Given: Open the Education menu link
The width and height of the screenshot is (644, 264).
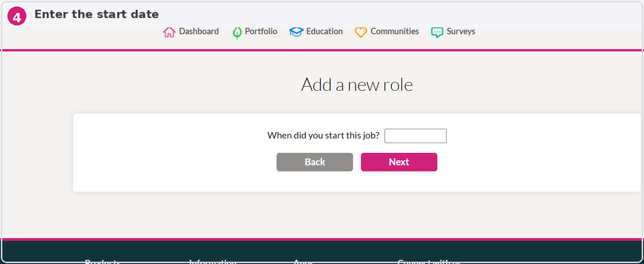Looking at the screenshot, I should click(324, 31).
